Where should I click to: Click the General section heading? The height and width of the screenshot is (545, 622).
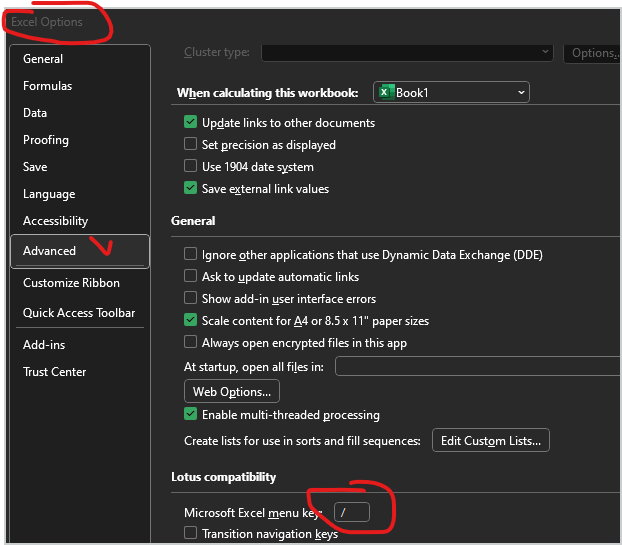[x=193, y=221]
